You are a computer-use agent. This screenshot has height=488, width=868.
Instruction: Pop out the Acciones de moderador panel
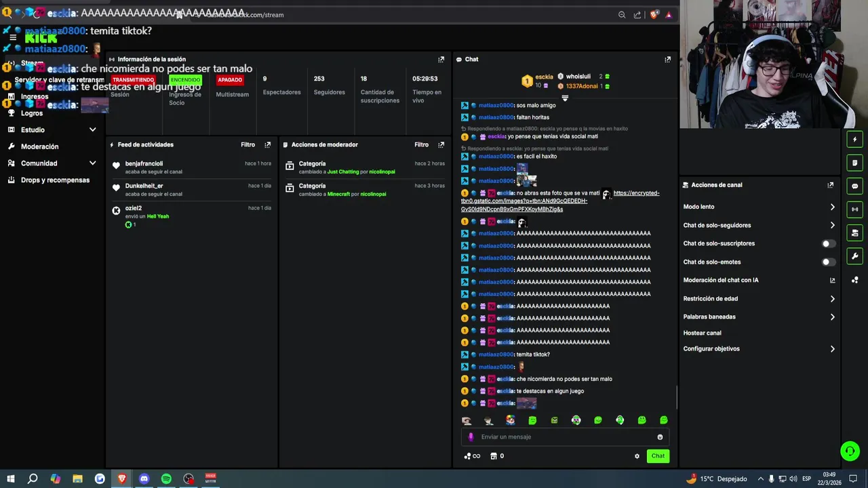coord(441,145)
